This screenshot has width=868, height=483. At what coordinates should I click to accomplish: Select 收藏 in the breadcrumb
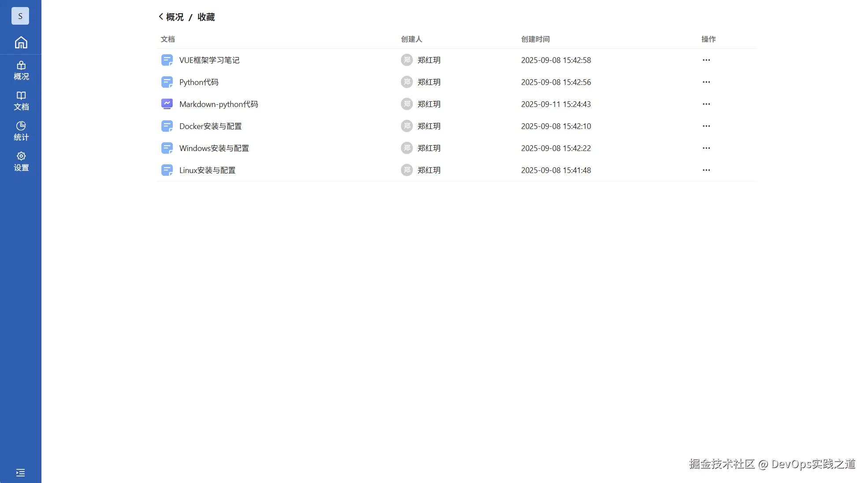(206, 17)
